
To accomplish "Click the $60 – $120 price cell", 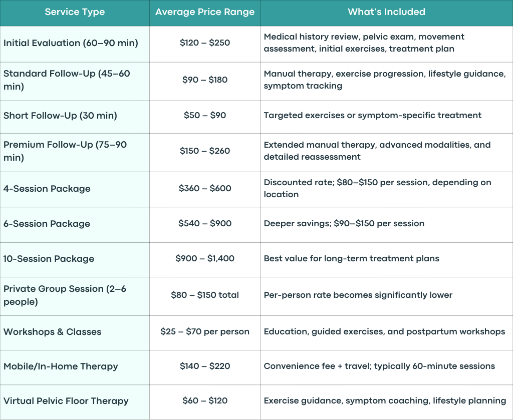I will click(205, 402).
